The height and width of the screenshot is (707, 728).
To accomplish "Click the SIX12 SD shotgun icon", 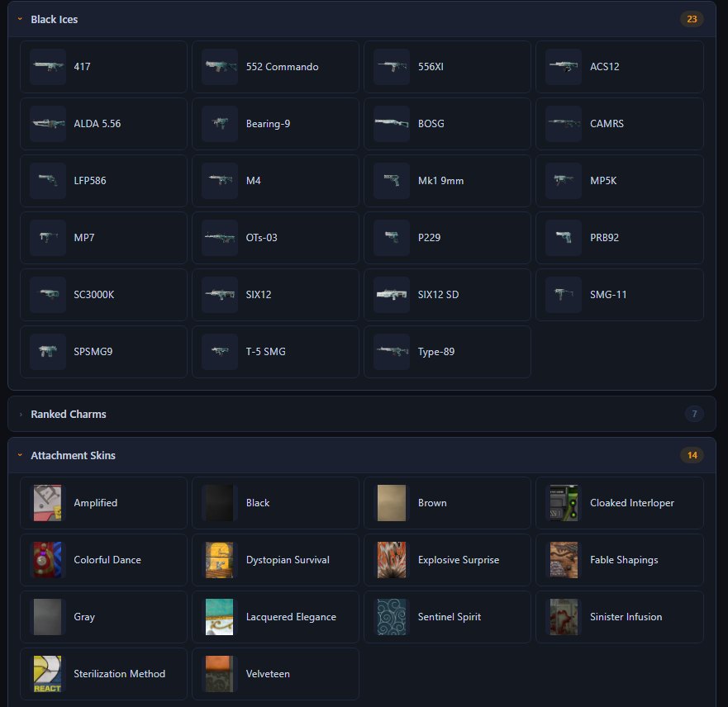I will pos(392,295).
